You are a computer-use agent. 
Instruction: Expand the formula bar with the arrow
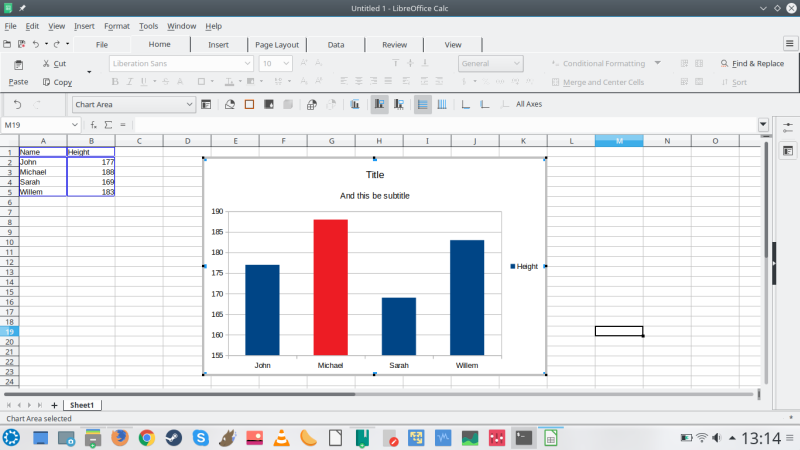pos(763,125)
